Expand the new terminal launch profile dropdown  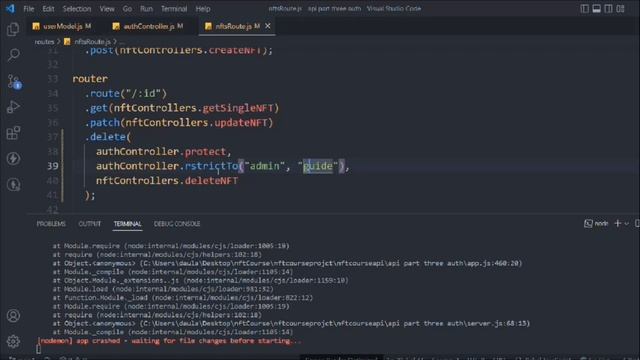click(x=627, y=223)
